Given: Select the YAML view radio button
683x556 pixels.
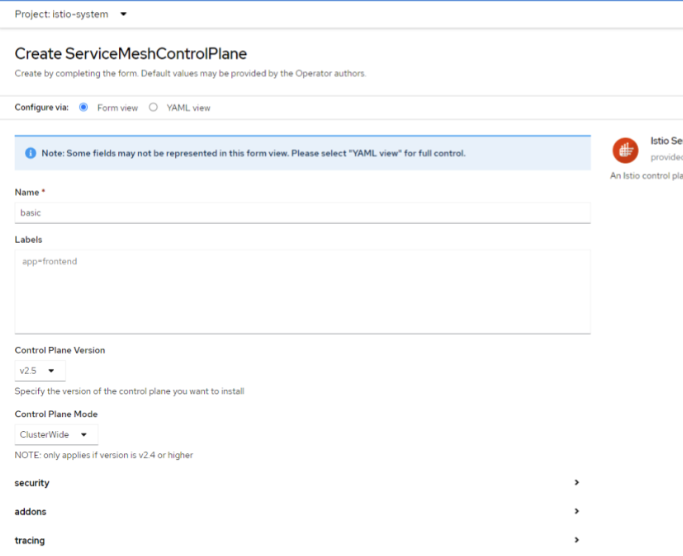Looking at the screenshot, I should (x=153, y=107).
